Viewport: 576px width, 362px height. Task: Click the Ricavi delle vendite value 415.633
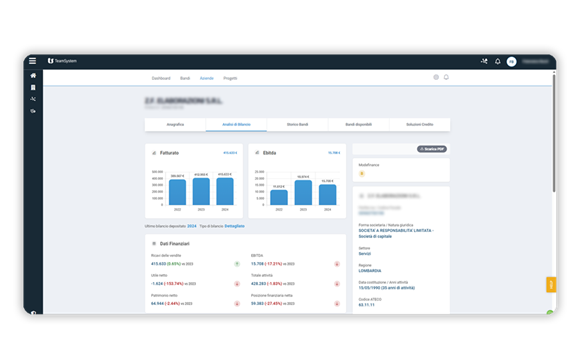(x=158, y=264)
